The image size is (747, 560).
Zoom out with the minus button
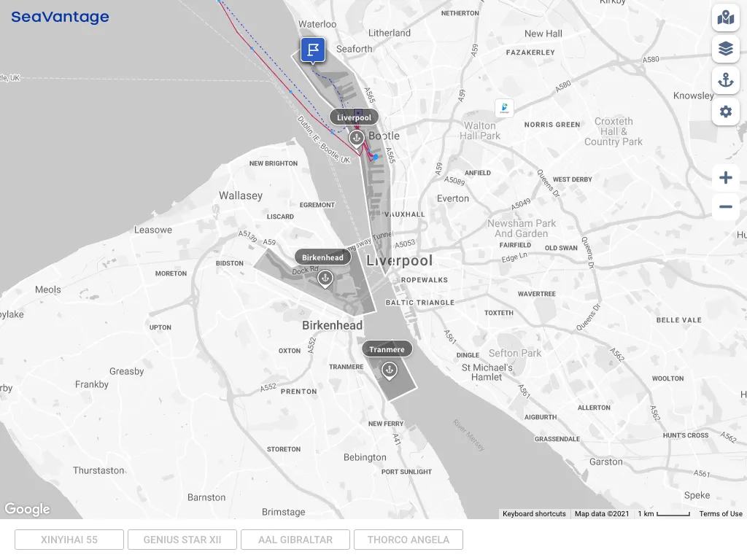[726, 206]
